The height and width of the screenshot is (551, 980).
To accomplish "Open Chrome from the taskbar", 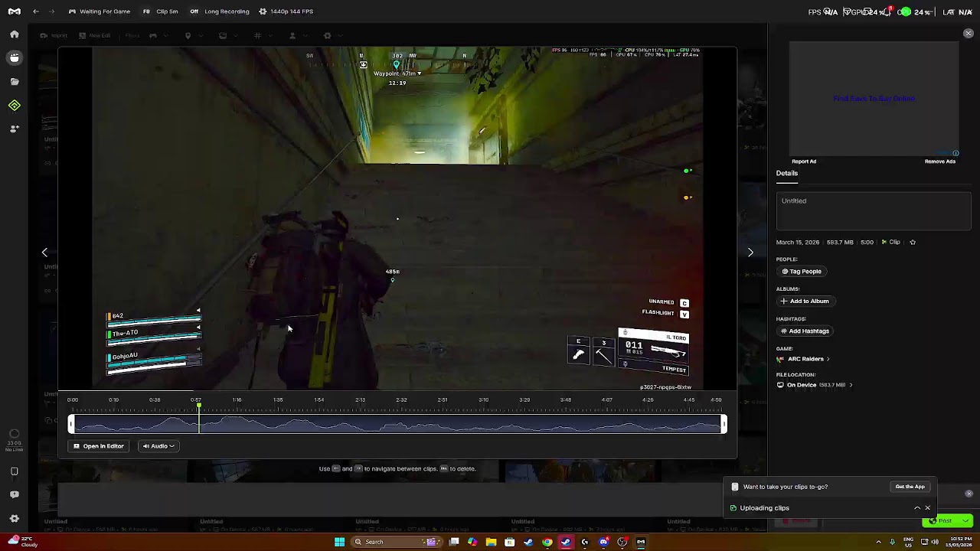I will (547, 542).
